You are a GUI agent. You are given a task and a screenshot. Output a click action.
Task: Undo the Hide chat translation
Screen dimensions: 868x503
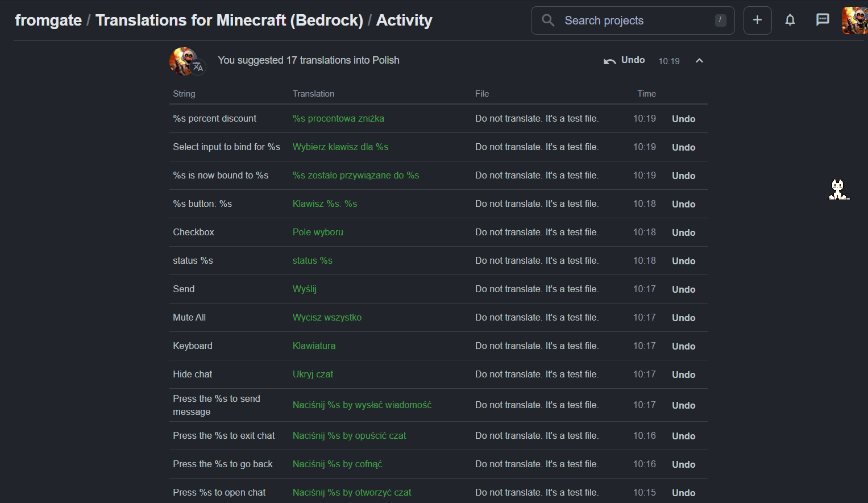pos(683,375)
